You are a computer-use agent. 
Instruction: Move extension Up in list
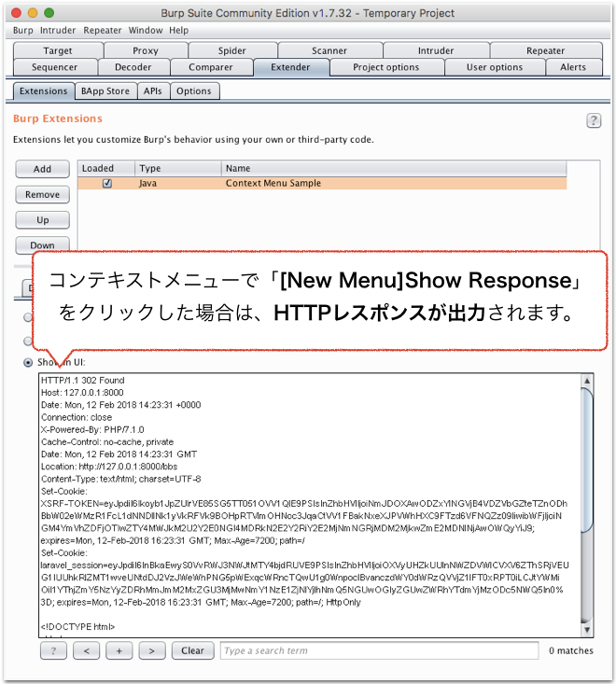(x=42, y=220)
